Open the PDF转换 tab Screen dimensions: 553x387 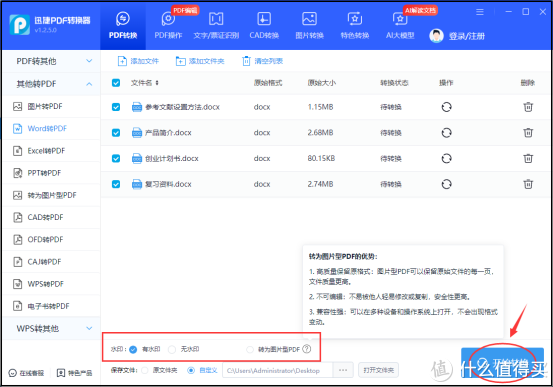tap(123, 26)
